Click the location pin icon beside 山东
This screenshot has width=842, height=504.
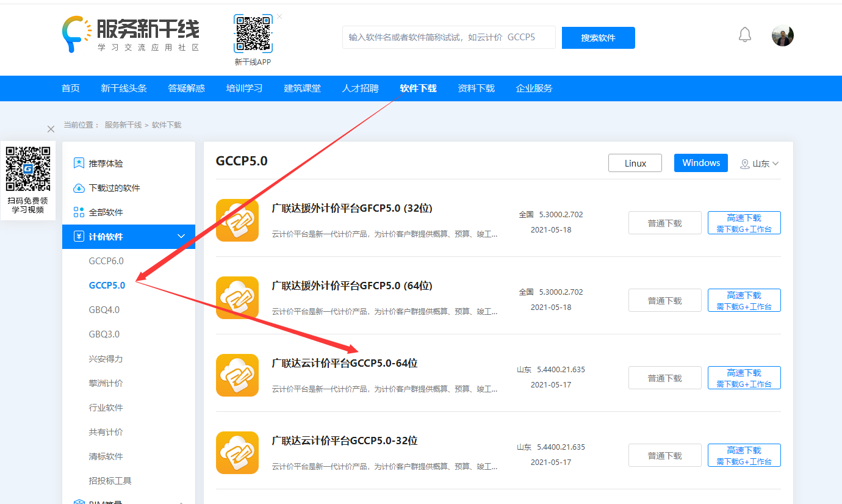pyautogui.click(x=744, y=164)
